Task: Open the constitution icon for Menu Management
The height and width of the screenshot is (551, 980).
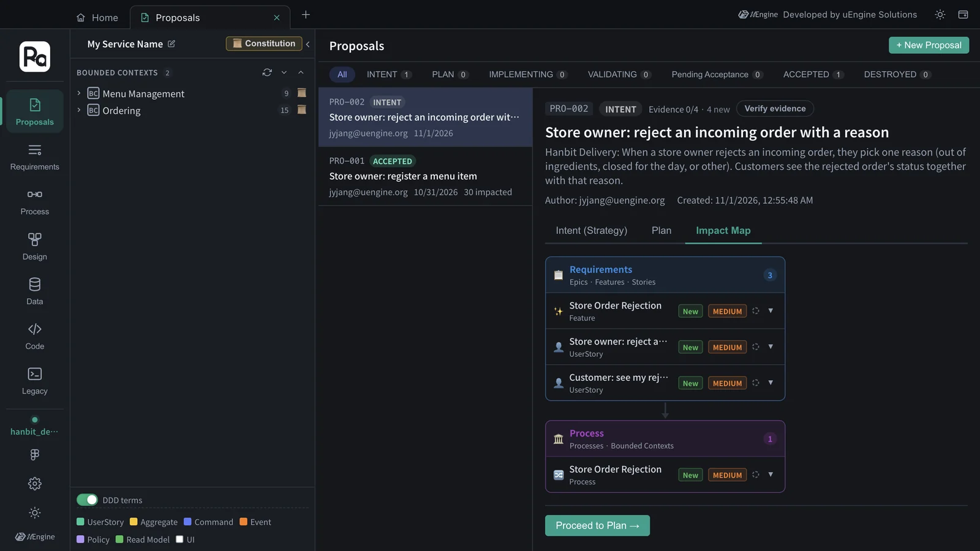Action: pyautogui.click(x=301, y=93)
